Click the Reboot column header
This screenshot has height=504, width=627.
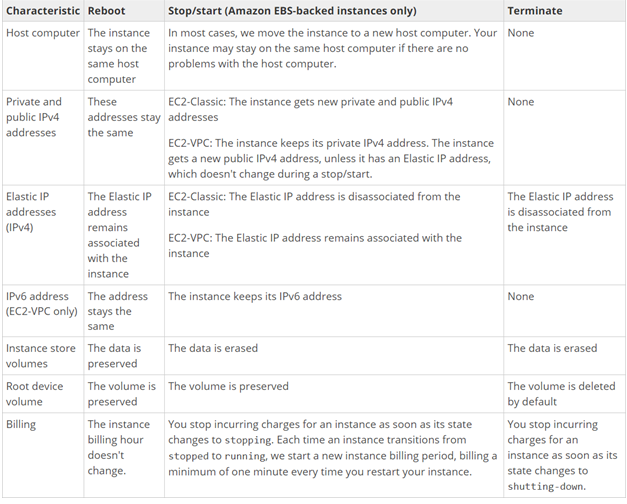coord(106,11)
